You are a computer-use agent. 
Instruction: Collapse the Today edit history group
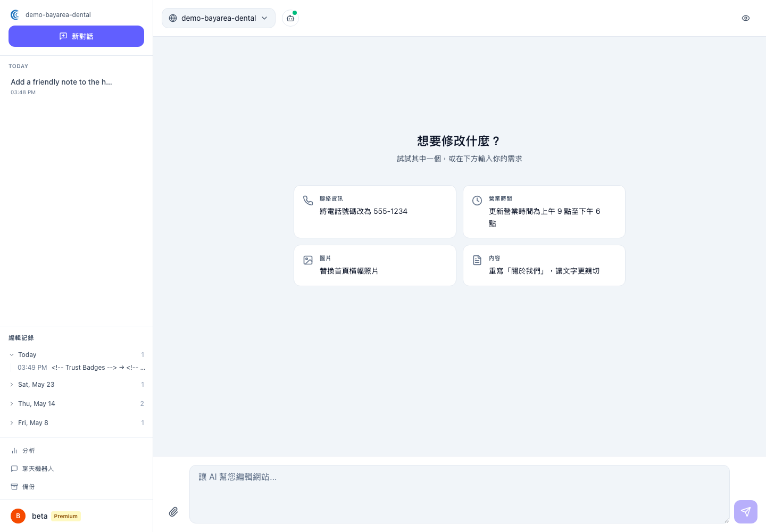[x=76, y=355]
